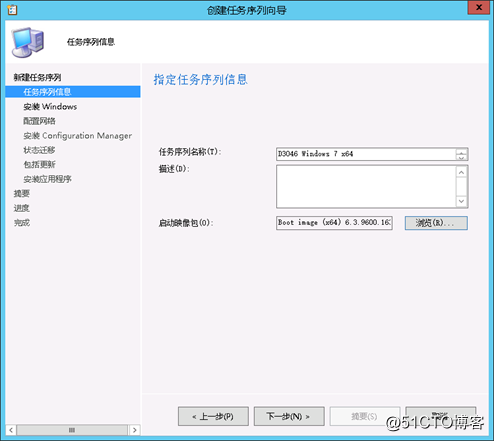Select 摘要 step in sidebar
Image resolution: width=494 pixels, height=441 pixels.
[x=22, y=193]
